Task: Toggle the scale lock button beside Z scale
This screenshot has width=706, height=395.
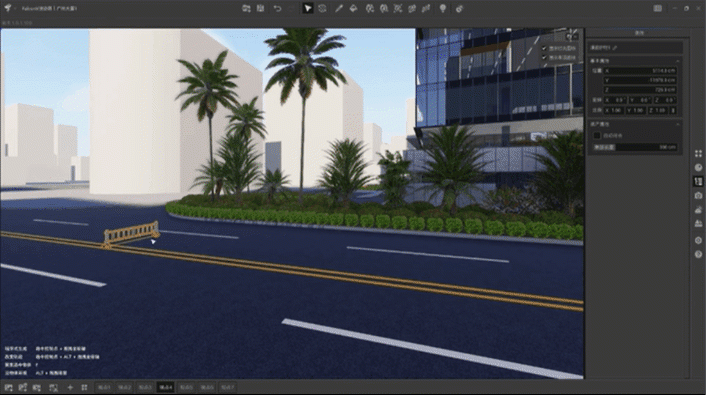Action: pyautogui.click(x=673, y=110)
